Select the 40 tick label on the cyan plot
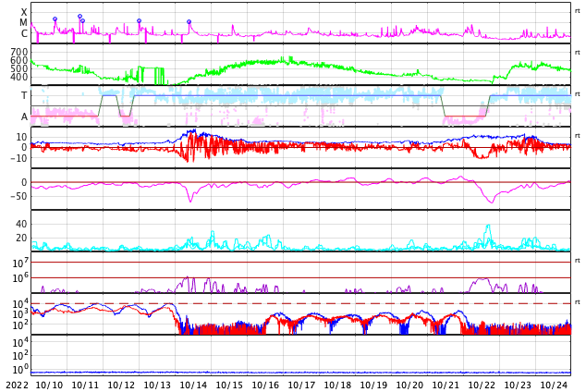Viewport: 586px width, 392px height. pos(21,224)
